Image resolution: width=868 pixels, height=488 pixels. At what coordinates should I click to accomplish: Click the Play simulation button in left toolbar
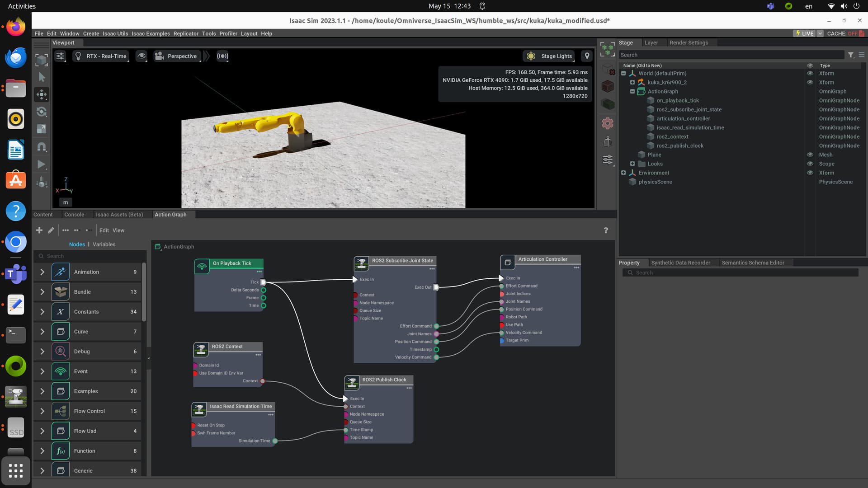41,164
